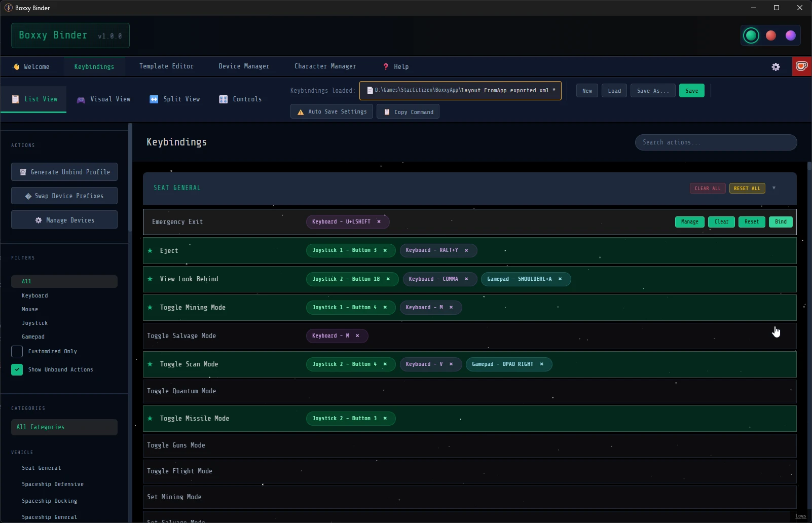
Task: Click the Save As... button
Action: pos(653,91)
